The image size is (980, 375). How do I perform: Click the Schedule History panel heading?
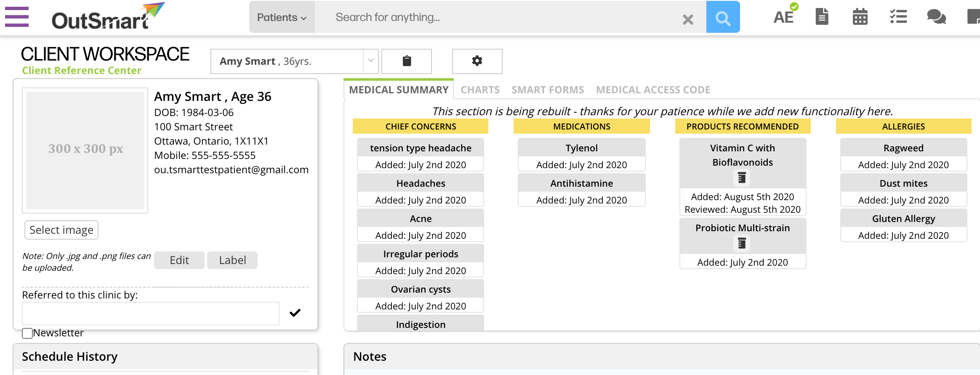click(69, 357)
